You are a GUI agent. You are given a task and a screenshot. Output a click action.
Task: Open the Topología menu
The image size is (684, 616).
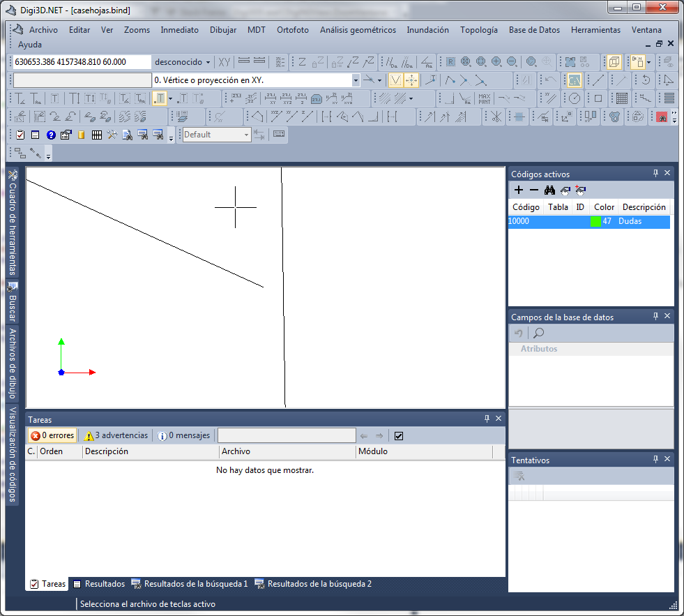(478, 30)
